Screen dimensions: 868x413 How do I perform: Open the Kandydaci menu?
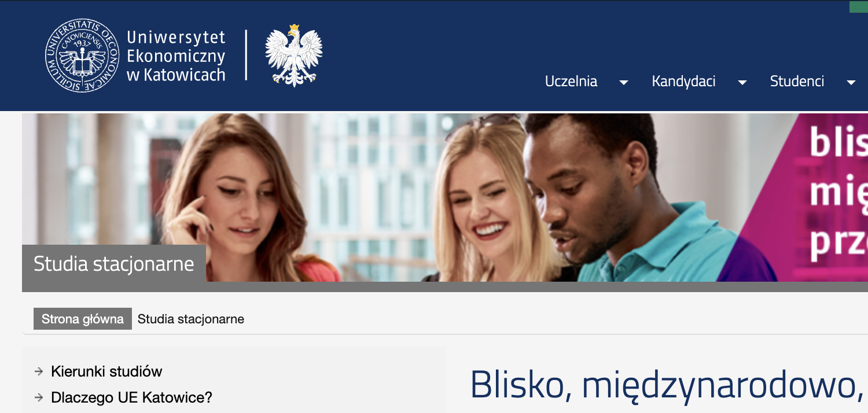click(x=684, y=82)
